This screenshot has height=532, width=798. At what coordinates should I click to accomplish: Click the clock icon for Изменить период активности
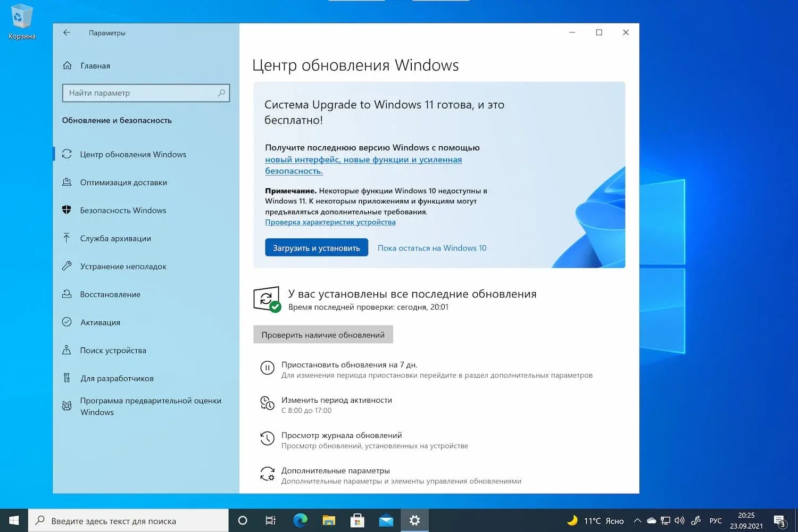[267, 403]
